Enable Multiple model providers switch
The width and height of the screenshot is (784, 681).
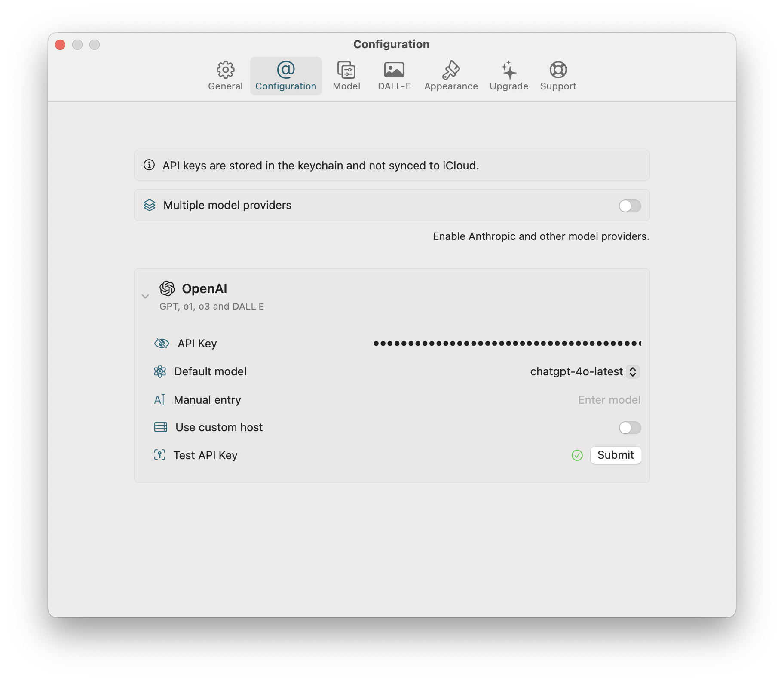tap(630, 206)
